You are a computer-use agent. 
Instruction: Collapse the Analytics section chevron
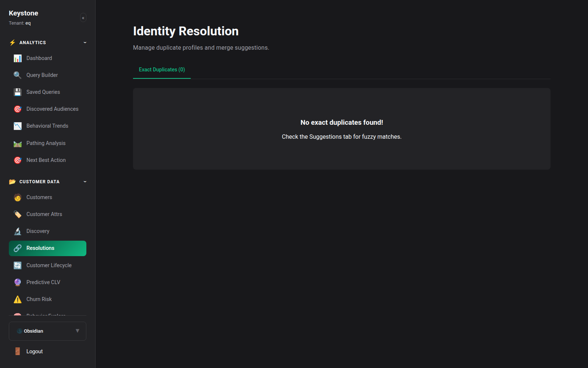click(85, 43)
